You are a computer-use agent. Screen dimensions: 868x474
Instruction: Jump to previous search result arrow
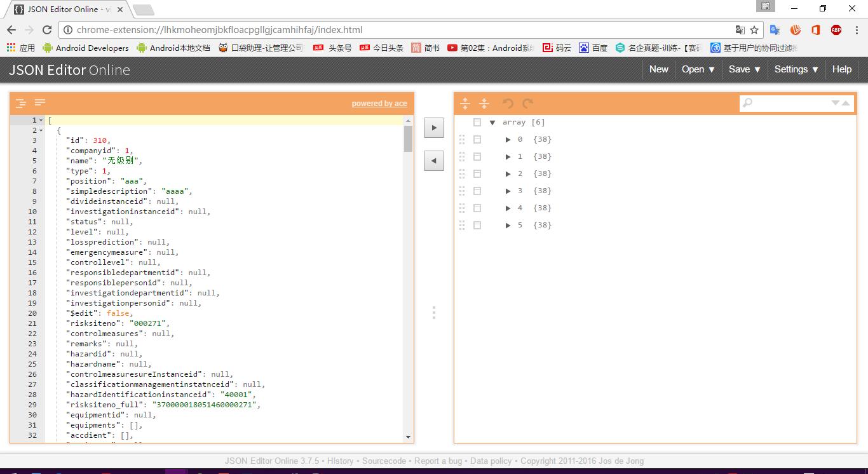click(x=846, y=103)
